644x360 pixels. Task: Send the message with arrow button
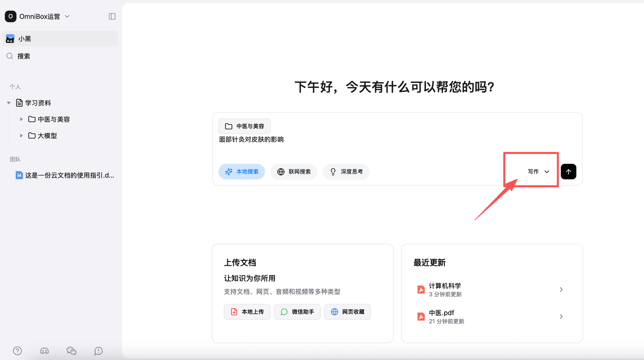(569, 171)
